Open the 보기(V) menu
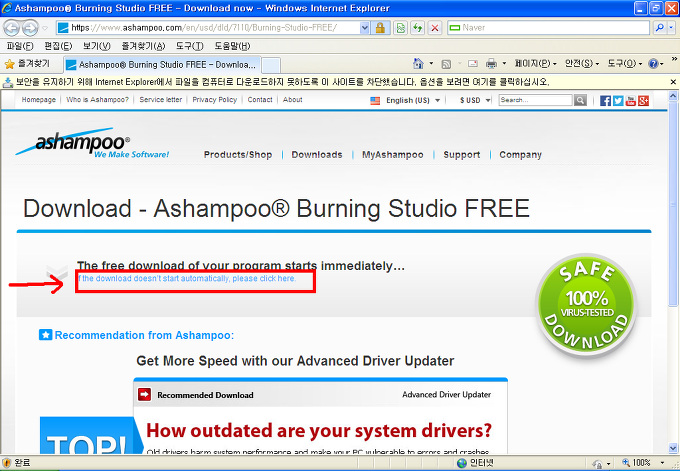680x471 pixels. [96, 46]
